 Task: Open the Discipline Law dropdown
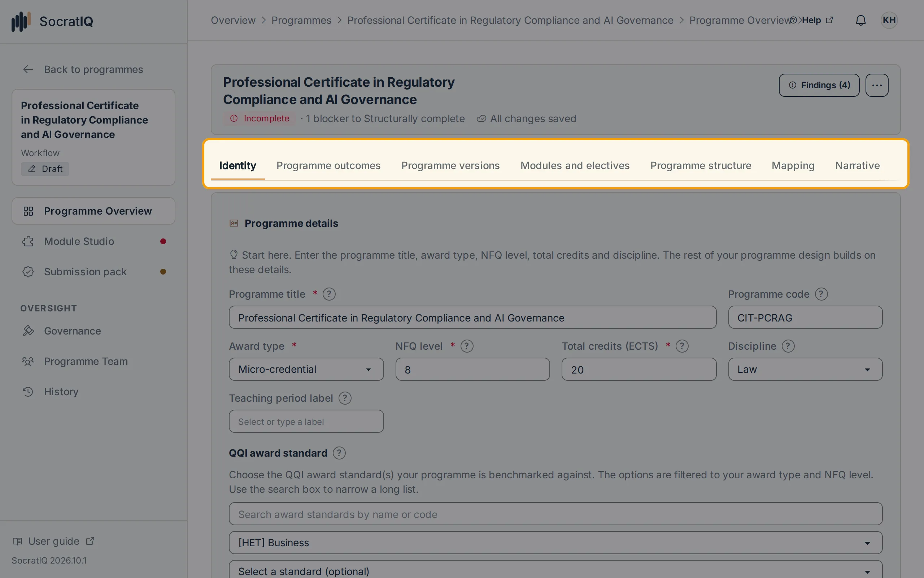(805, 369)
